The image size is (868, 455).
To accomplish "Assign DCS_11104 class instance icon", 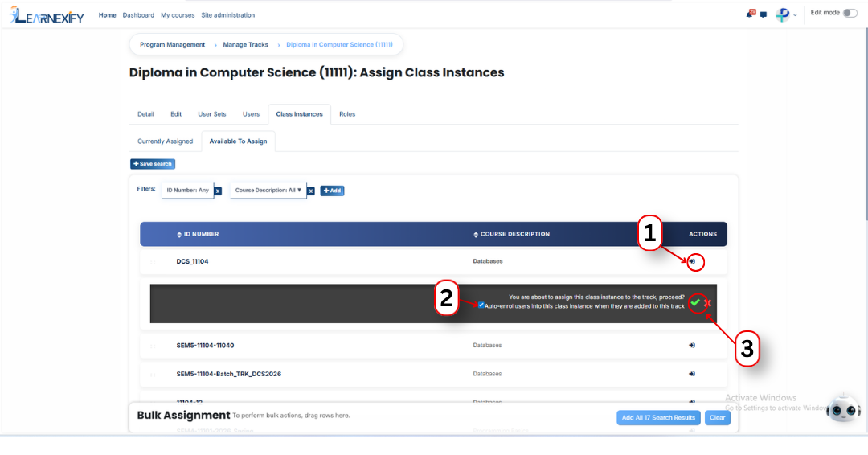I will (x=692, y=261).
